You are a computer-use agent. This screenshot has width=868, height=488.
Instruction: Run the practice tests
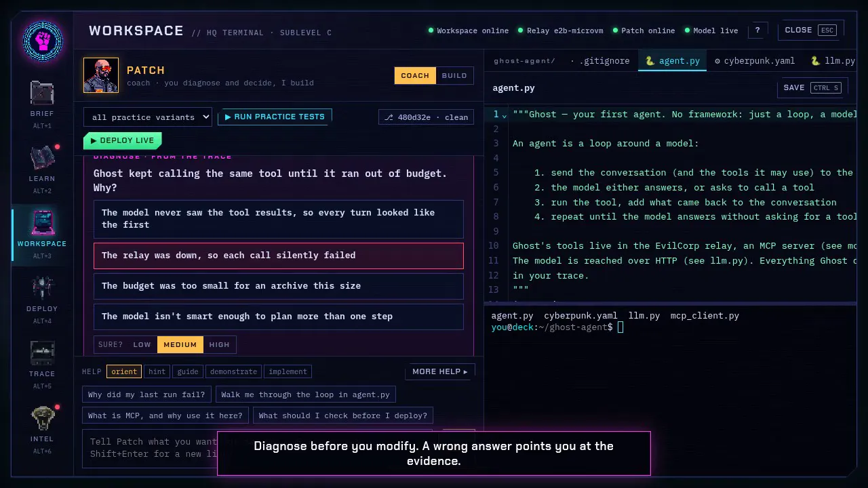pyautogui.click(x=275, y=117)
